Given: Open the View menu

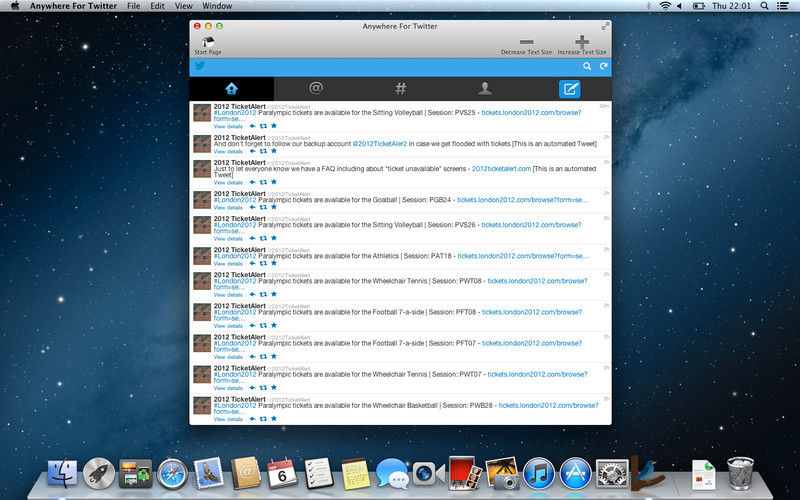Looking at the screenshot, I should (184, 6).
